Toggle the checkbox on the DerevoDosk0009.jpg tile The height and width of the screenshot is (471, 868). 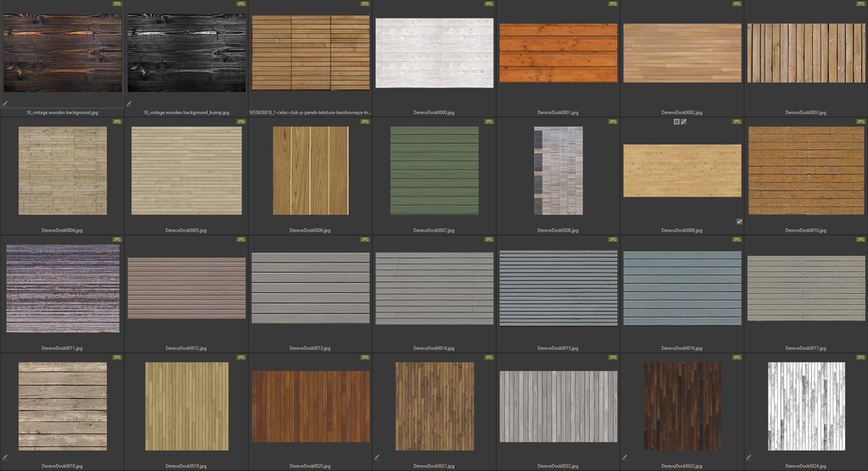tap(739, 221)
